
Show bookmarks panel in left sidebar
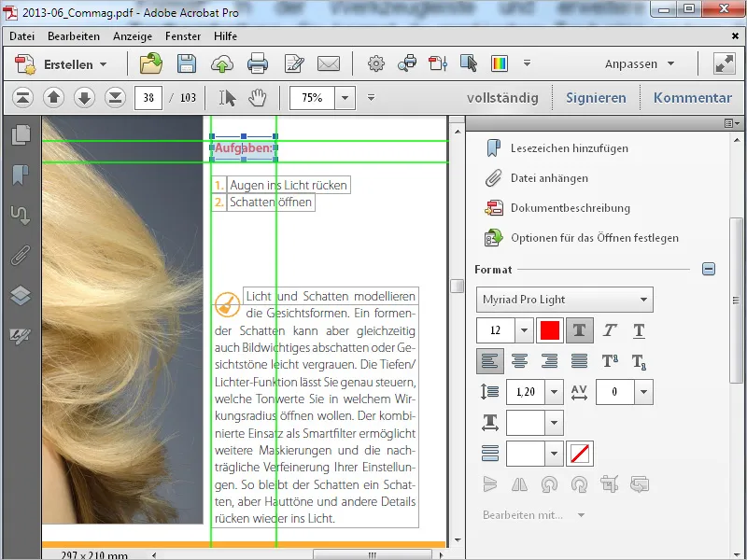21,175
